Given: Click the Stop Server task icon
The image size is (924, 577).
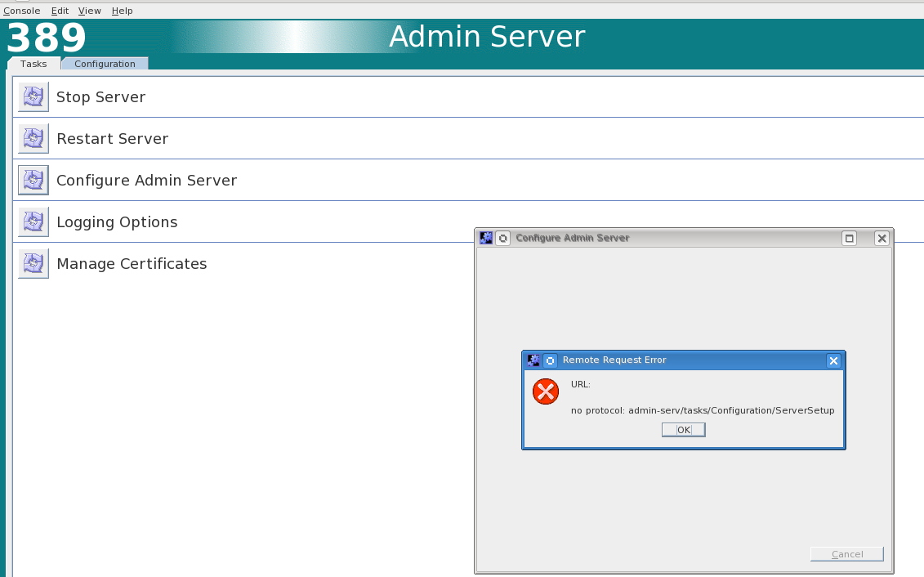Looking at the screenshot, I should (33, 96).
